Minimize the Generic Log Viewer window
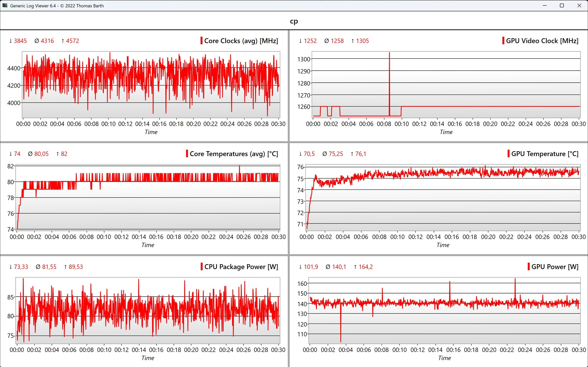588x367 pixels. click(x=545, y=6)
